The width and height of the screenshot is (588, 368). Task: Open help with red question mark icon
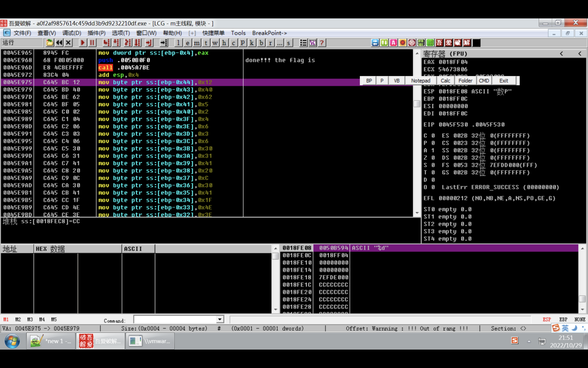pyautogui.click(x=322, y=43)
